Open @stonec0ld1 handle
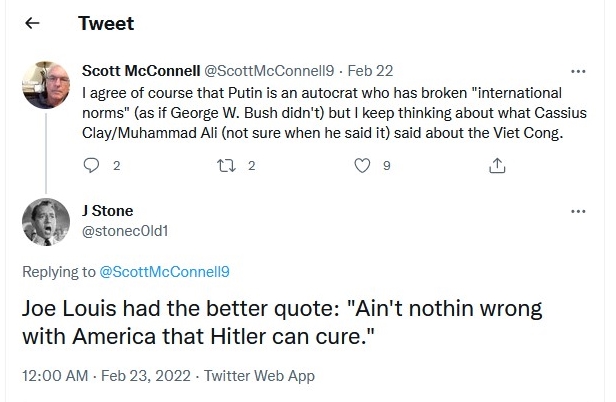Screen dimensions: 616x402 (x=125, y=231)
